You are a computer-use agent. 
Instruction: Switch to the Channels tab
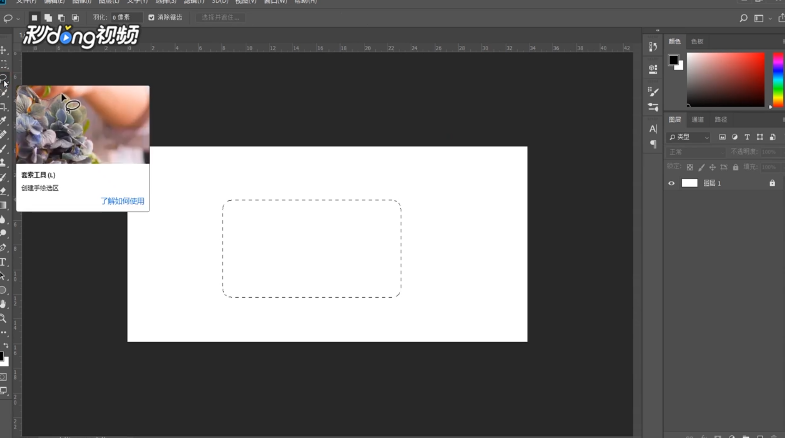(x=697, y=120)
